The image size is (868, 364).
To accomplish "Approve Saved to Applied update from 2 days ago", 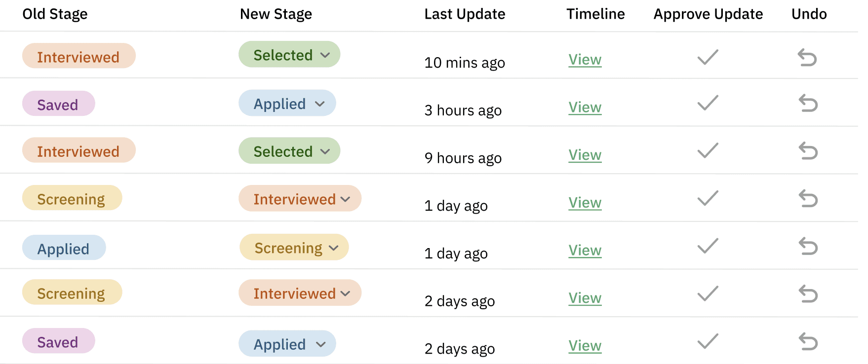I will click(x=708, y=341).
